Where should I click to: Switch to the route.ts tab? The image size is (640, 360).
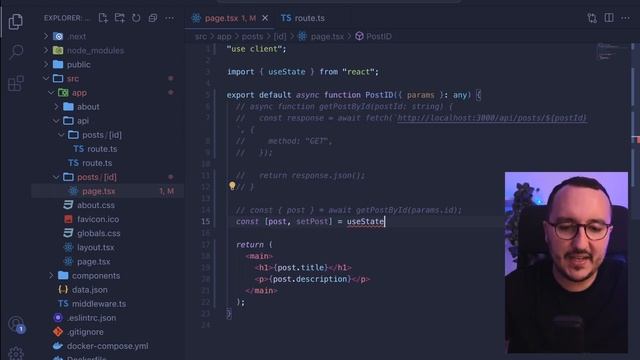point(302,18)
